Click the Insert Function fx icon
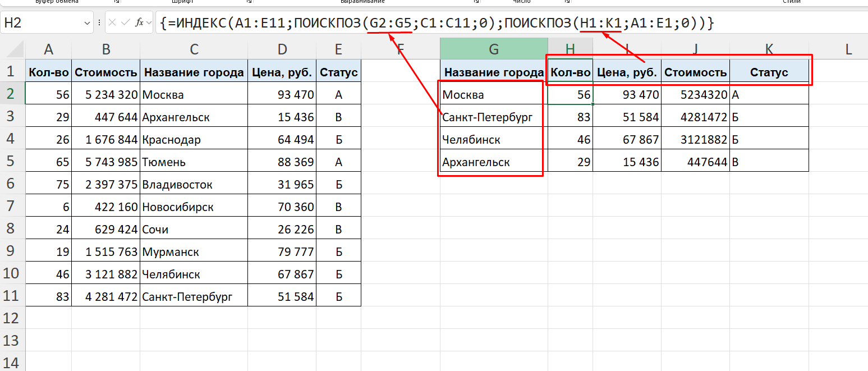This screenshot has width=868, height=371. click(x=140, y=23)
